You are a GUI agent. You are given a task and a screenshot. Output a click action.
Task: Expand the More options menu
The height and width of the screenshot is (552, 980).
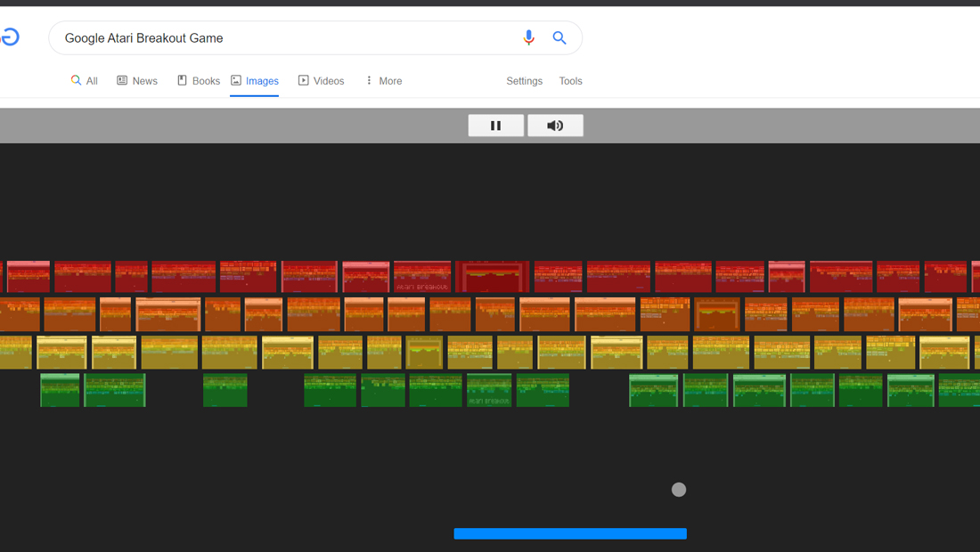click(x=384, y=81)
